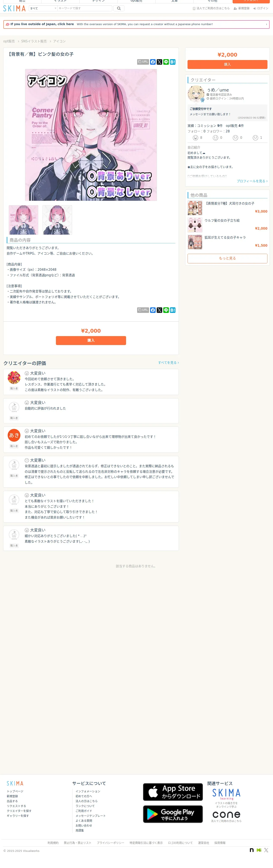The width and height of the screenshot is (273, 868).
Task: Open footer インフォメーション link
Action: [x=88, y=791]
